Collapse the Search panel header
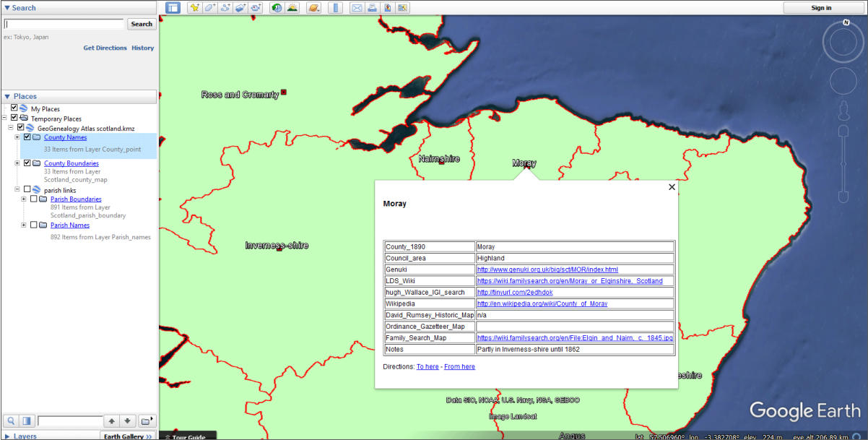The image size is (868, 440). tap(78, 7)
